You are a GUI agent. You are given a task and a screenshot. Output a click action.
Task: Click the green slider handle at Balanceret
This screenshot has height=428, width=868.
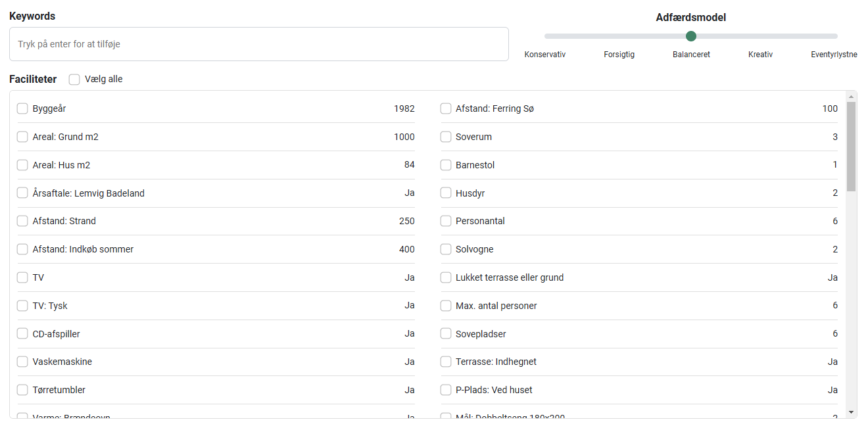[x=691, y=36]
